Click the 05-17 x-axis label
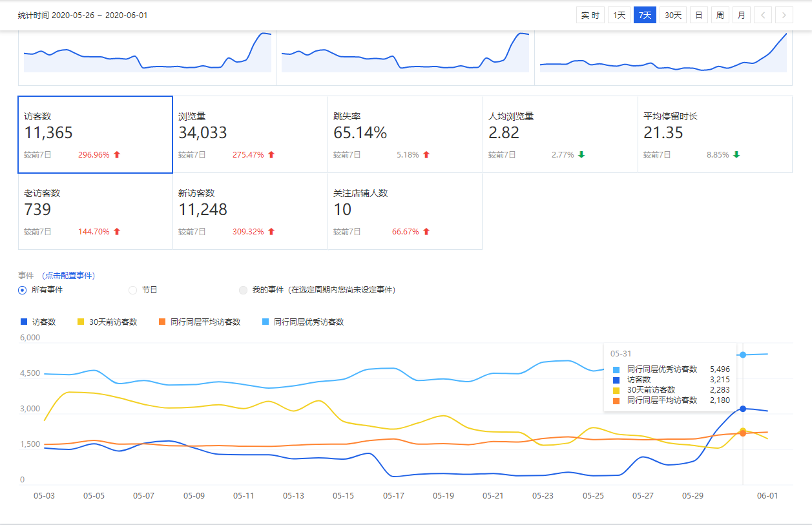This screenshot has width=812, height=525. point(393,496)
